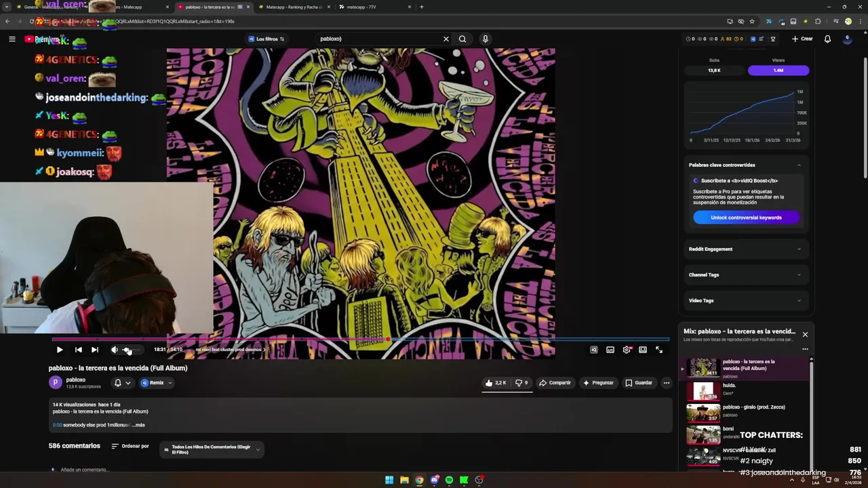Jump to 0:00 timestamp in description
The image size is (868, 488).
click(57, 425)
